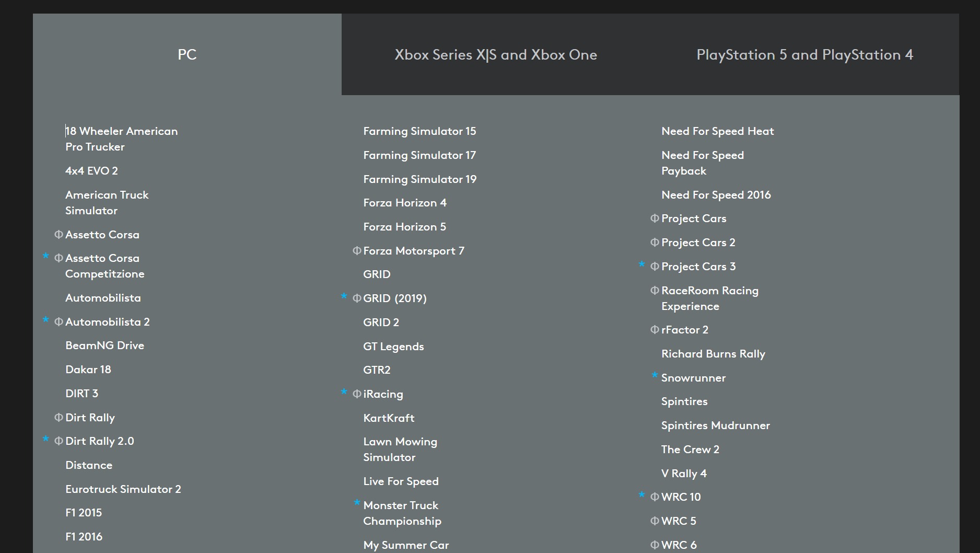
Task: Select Farming Simulator 17
Action: (x=419, y=155)
